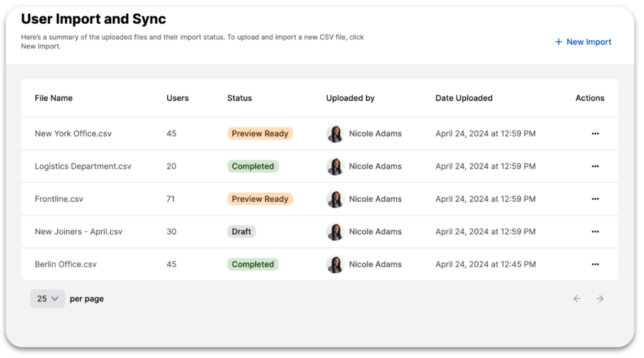Select the New Joiners - April.csv file name
This screenshot has width=644, height=358.
pyautogui.click(x=79, y=232)
